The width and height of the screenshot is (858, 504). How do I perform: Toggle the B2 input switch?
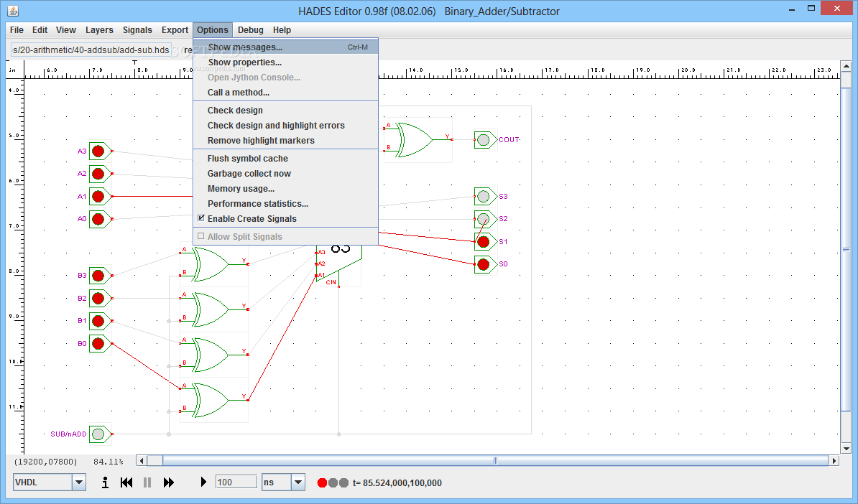(98, 299)
